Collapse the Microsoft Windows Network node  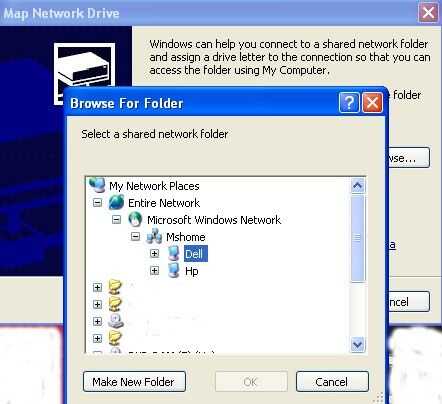[x=116, y=219]
